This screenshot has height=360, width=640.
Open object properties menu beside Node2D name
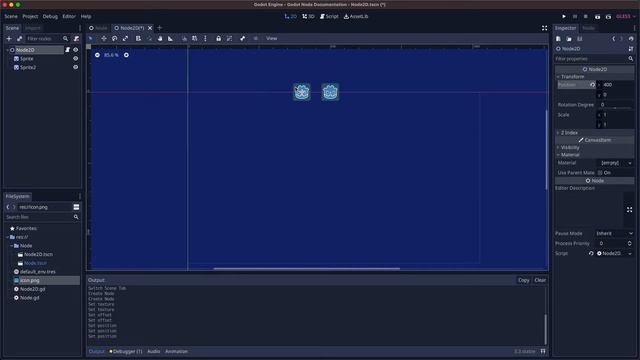coord(631,49)
